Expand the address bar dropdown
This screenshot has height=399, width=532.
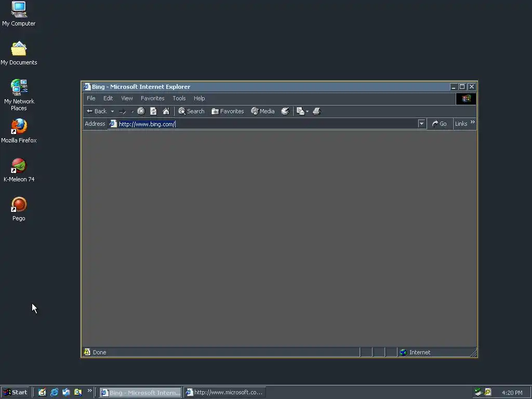tap(421, 124)
